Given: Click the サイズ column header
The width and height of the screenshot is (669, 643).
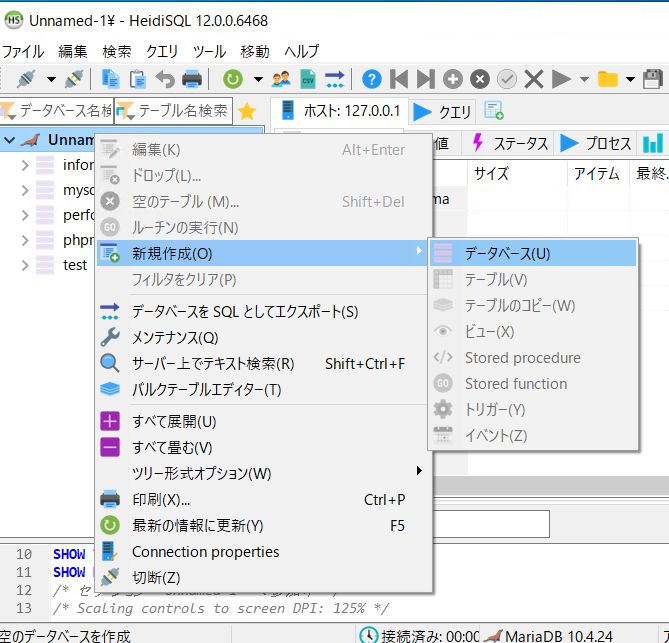Looking at the screenshot, I should (x=517, y=174).
